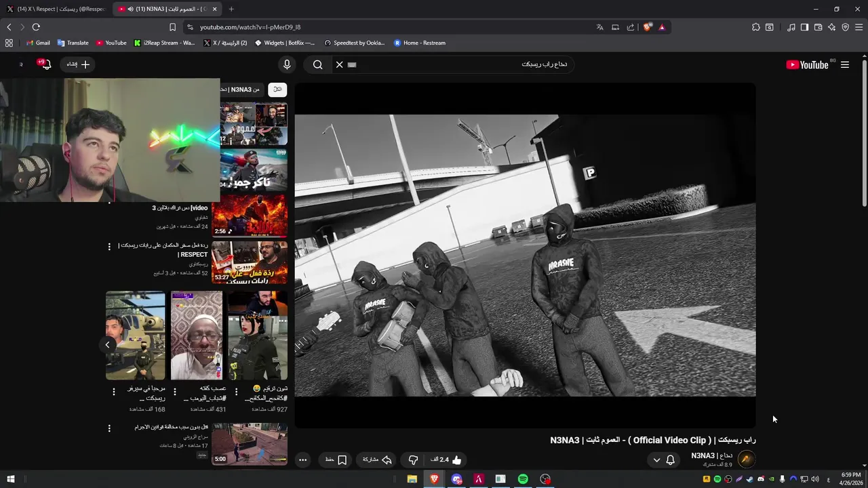Dislike the video with thumbs-down icon
This screenshot has width=868, height=488.
(x=413, y=460)
